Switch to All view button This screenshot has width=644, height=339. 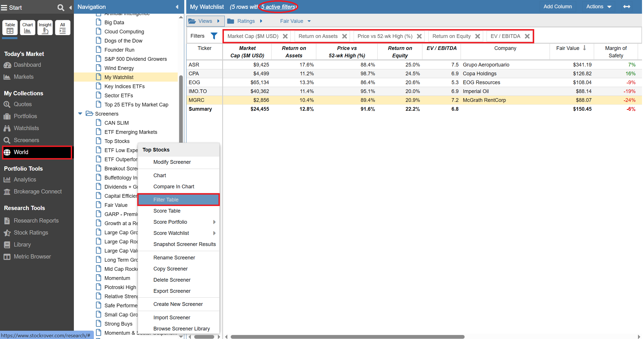pyautogui.click(x=63, y=28)
